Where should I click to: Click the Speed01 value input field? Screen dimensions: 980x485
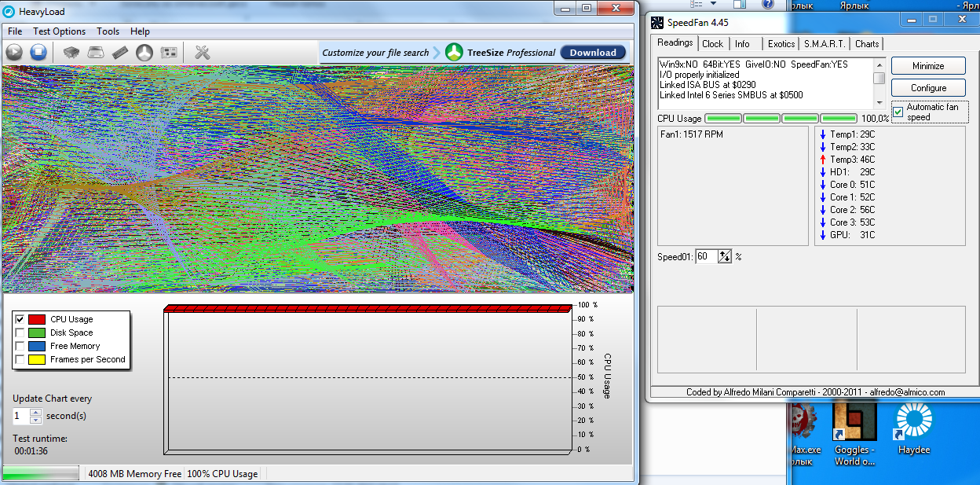click(706, 256)
